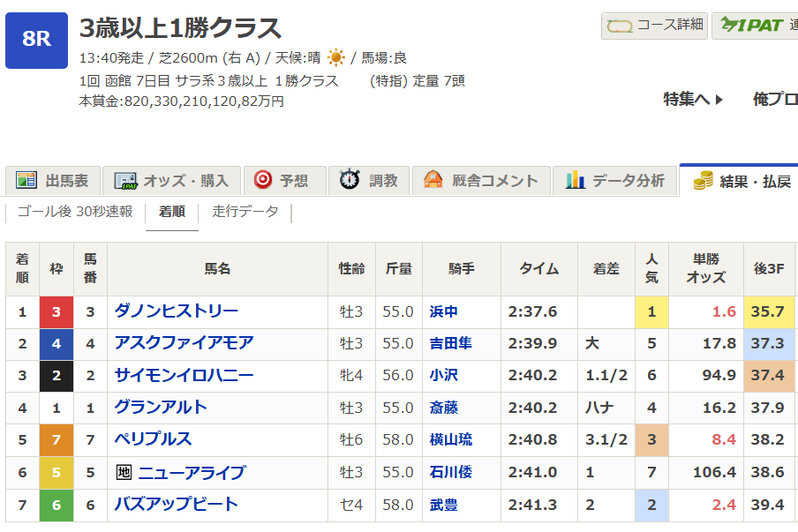
Task: Open horse アスクファイアモア link
Action: click(x=184, y=343)
